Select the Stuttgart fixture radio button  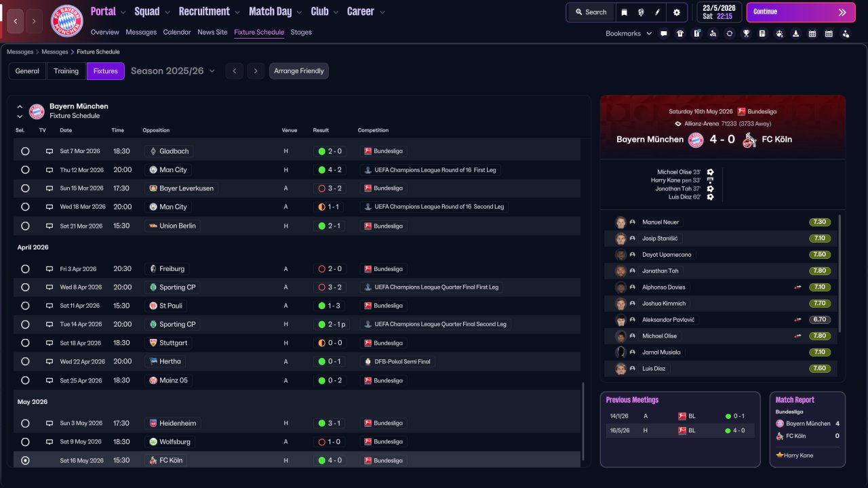tap(25, 343)
